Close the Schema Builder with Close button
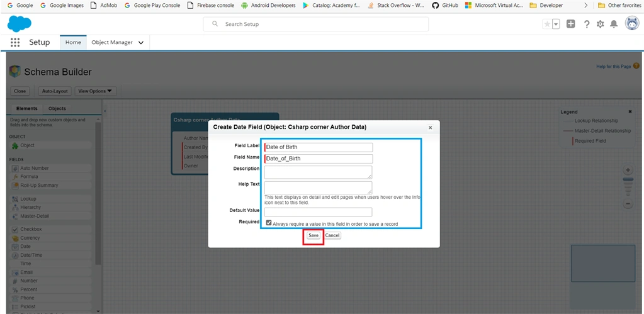The image size is (644, 314). click(x=20, y=91)
